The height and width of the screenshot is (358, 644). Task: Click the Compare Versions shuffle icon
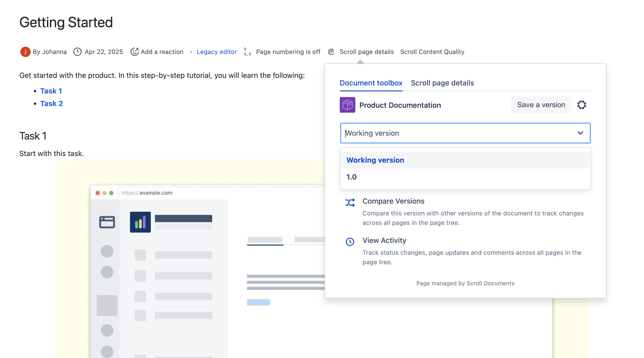point(350,202)
